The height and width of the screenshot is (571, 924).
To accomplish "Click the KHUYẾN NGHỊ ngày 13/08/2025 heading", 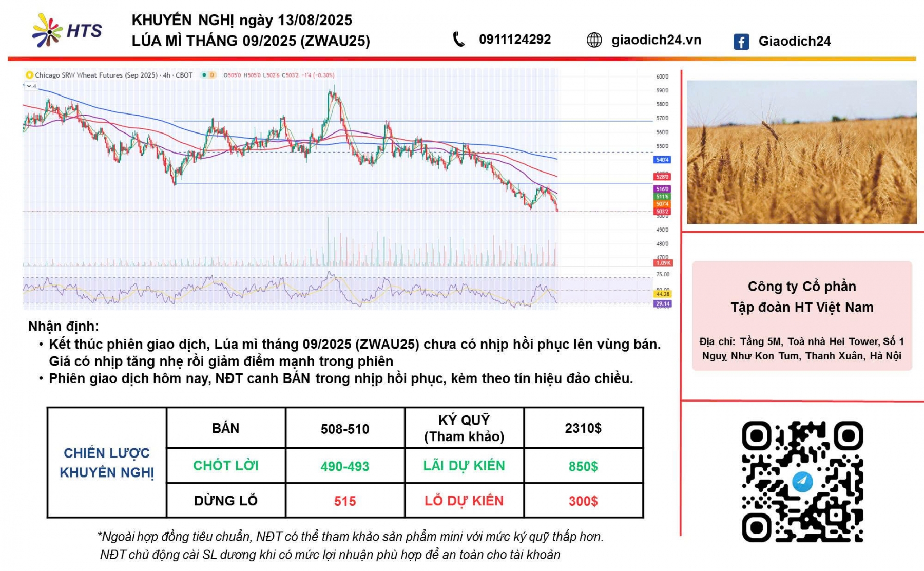I will [242, 20].
